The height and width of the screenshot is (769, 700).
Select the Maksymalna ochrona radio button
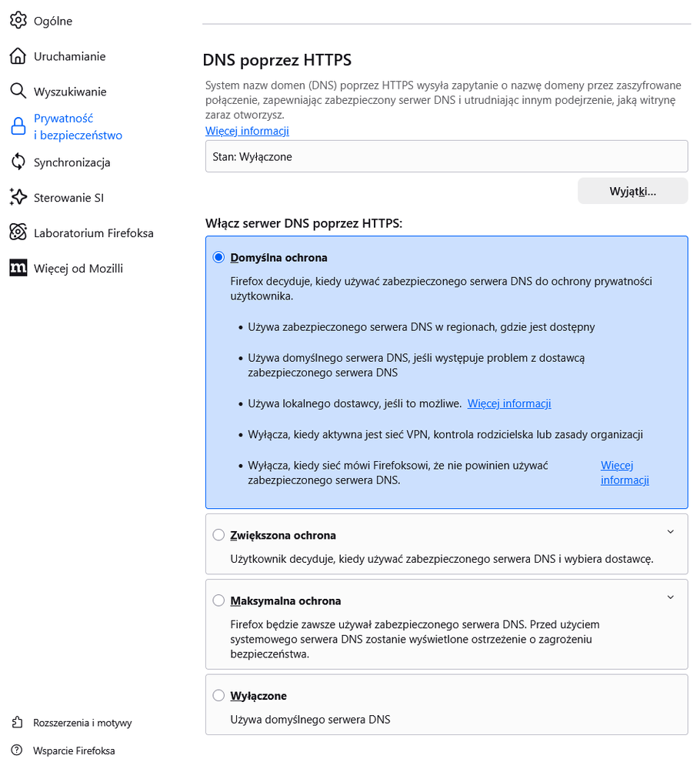(x=218, y=600)
